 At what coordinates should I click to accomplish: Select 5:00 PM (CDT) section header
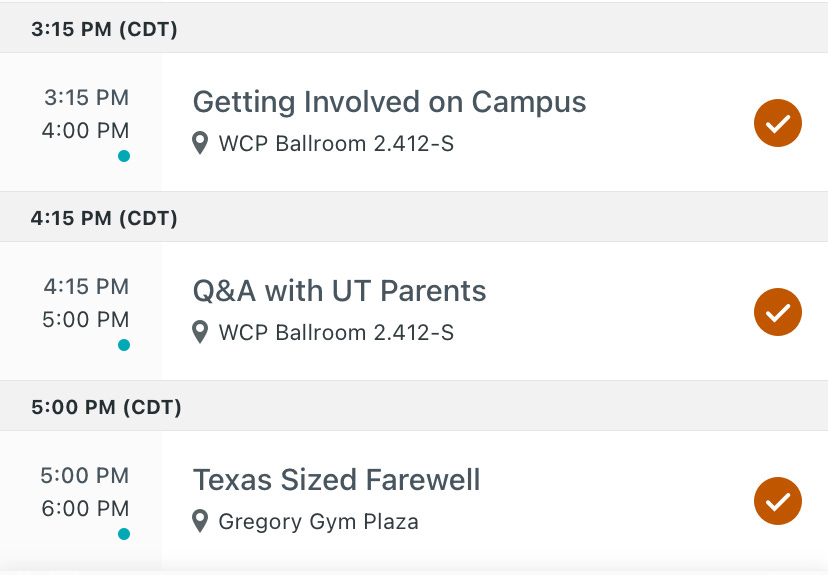pos(414,407)
